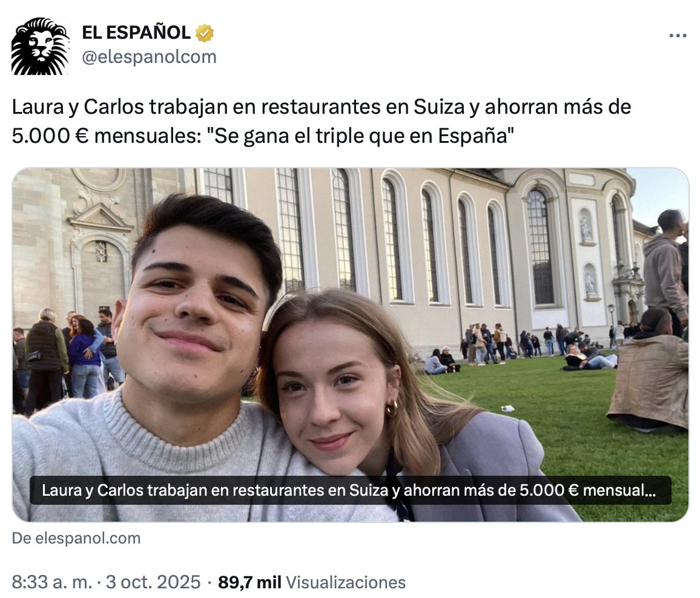Click the 3 oct. 2025 date
The height and width of the screenshot is (598, 700).
coord(153,582)
